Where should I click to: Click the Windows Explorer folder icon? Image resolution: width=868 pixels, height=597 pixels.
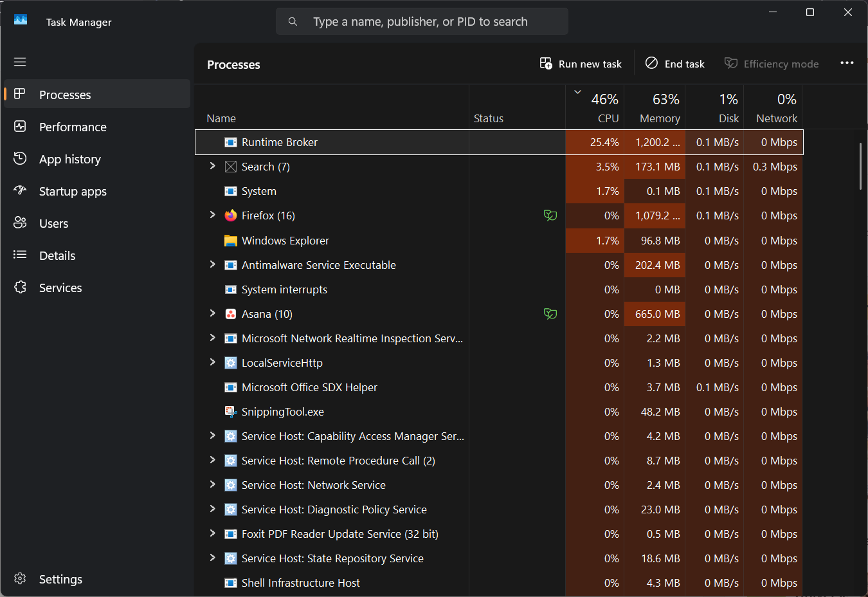coord(230,241)
